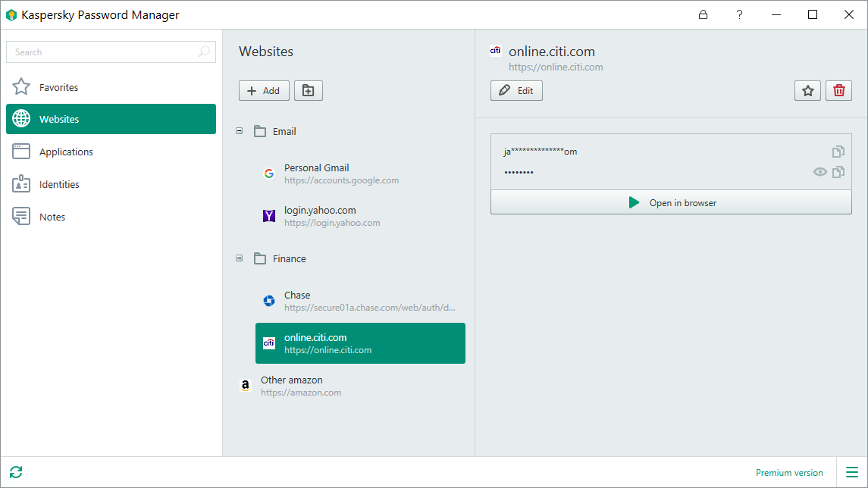868x488 pixels.
Task: Select the Chase entry
Action: [x=360, y=300]
